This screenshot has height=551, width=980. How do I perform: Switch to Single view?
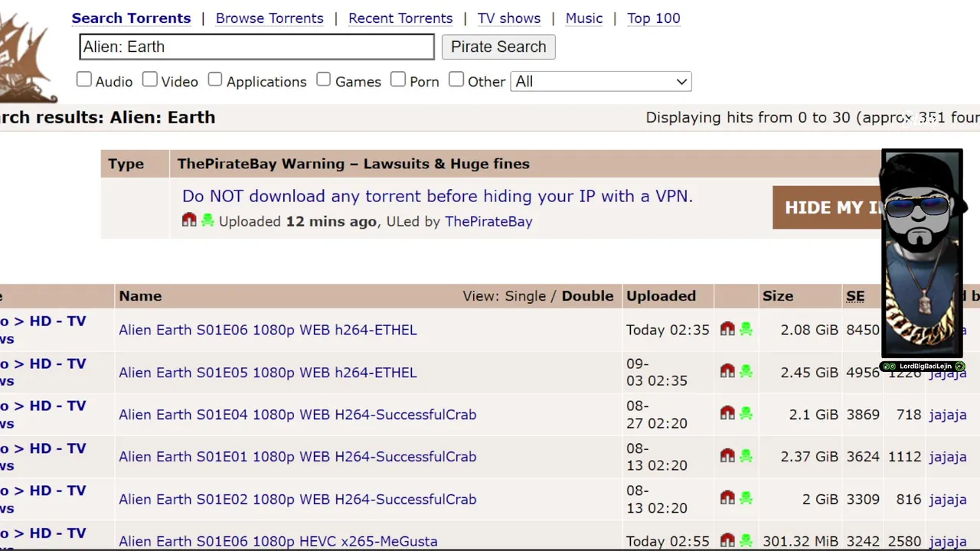pyautogui.click(x=524, y=296)
